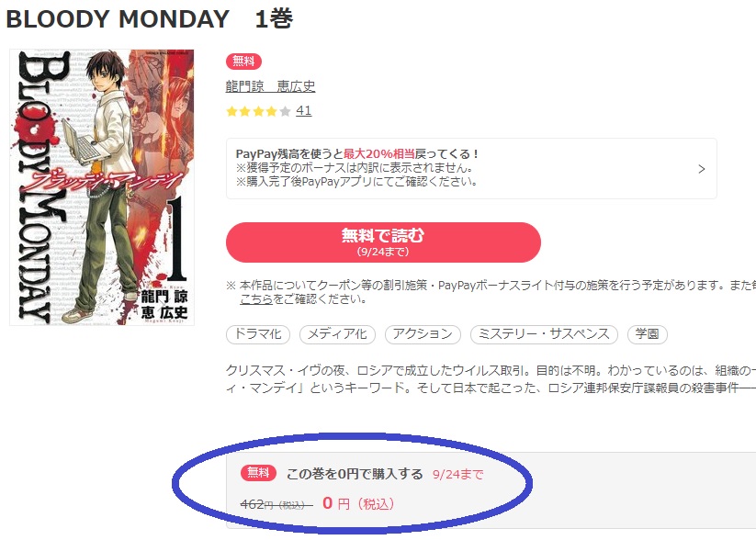Open the PayPay残高 20% campaign banner
This screenshot has height=540, width=756.
pyautogui.click(x=471, y=168)
